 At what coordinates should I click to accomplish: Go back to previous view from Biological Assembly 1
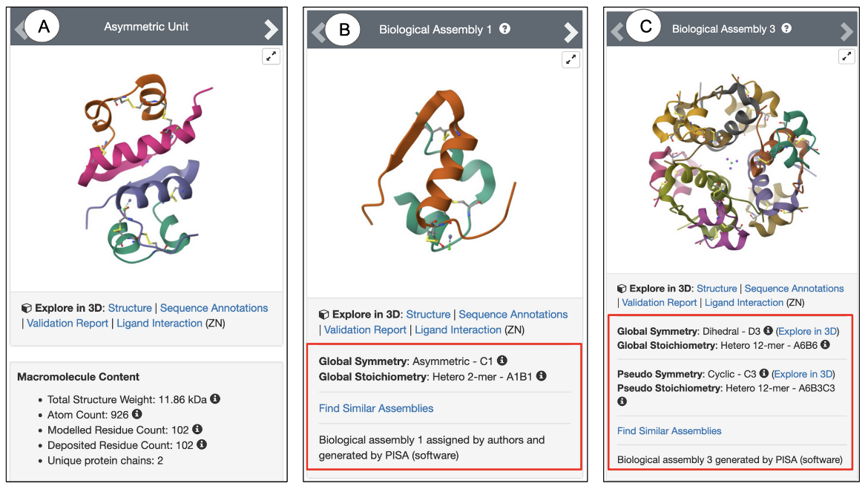(318, 32)
